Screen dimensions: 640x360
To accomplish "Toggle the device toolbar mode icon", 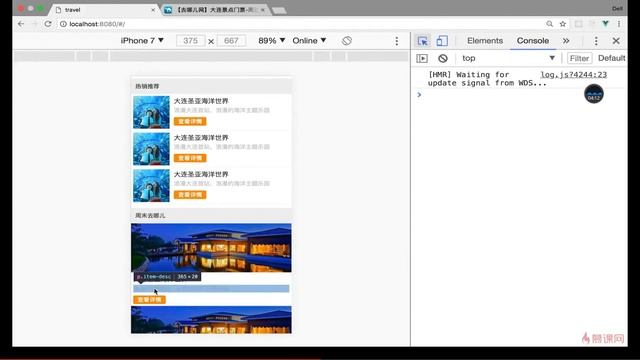I will pos(442,41).
